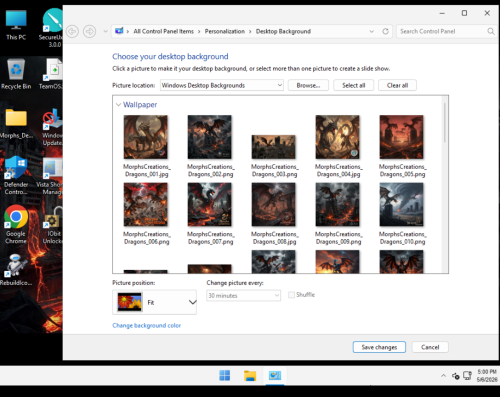The image size is (500, 397).
Task: Open the recent locations chevron
Action: pos(105,31)
